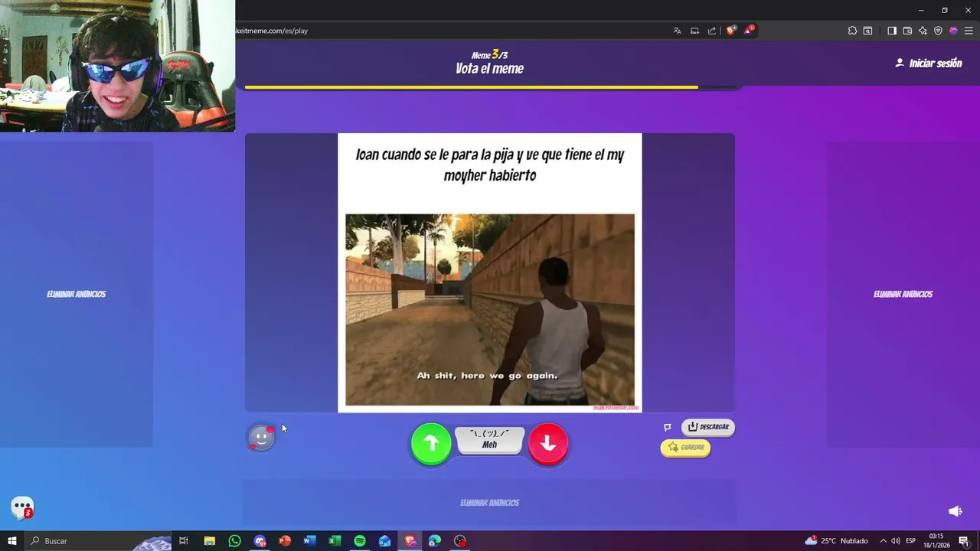Screen dimensions: 980x551
Task: Click Eliminar anuncios in the right panel
Action: tap(903, 294)
